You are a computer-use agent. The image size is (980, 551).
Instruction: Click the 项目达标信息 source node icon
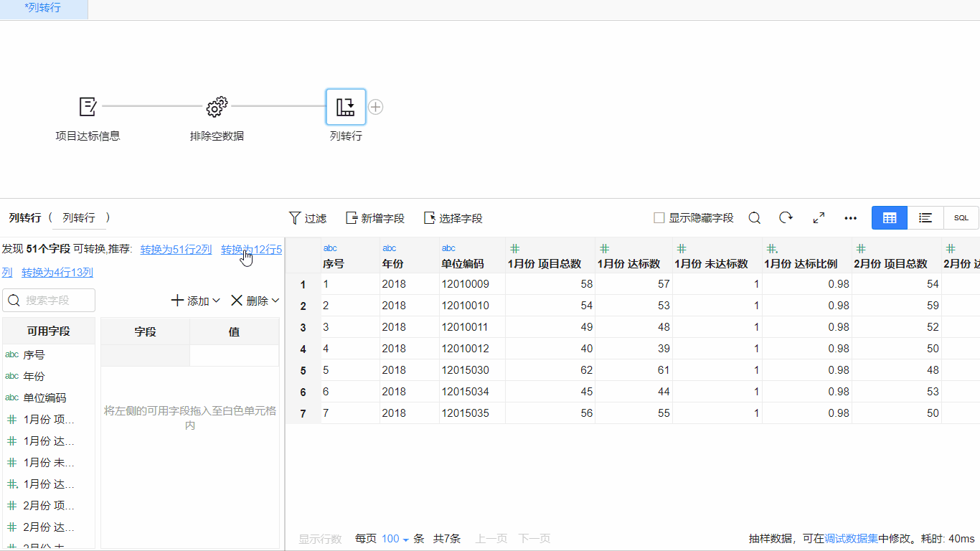[88, 107]
